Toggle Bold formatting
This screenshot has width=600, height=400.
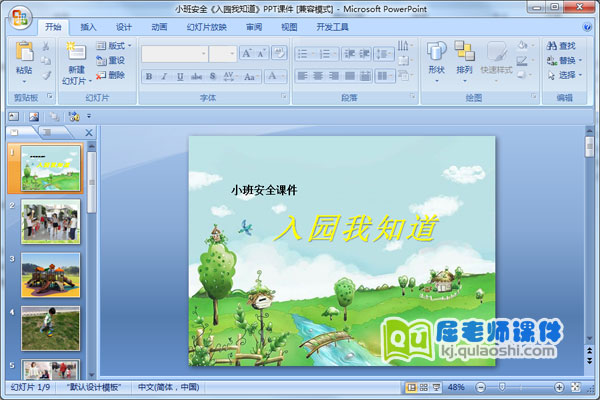point(149,77)
